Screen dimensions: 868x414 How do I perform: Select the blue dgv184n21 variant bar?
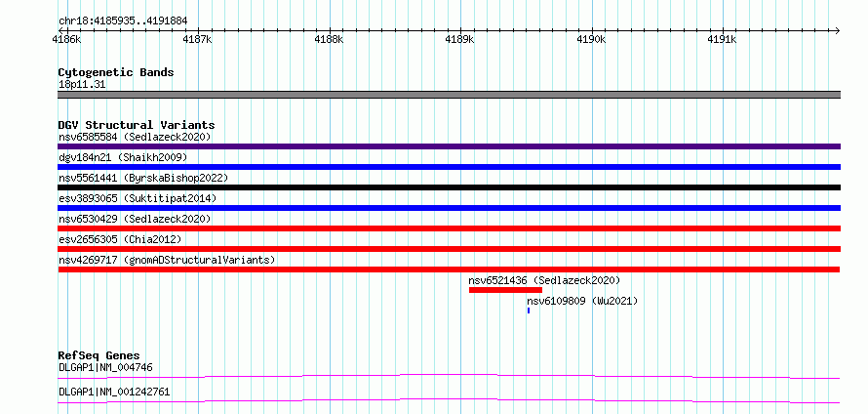coord(449,167)
